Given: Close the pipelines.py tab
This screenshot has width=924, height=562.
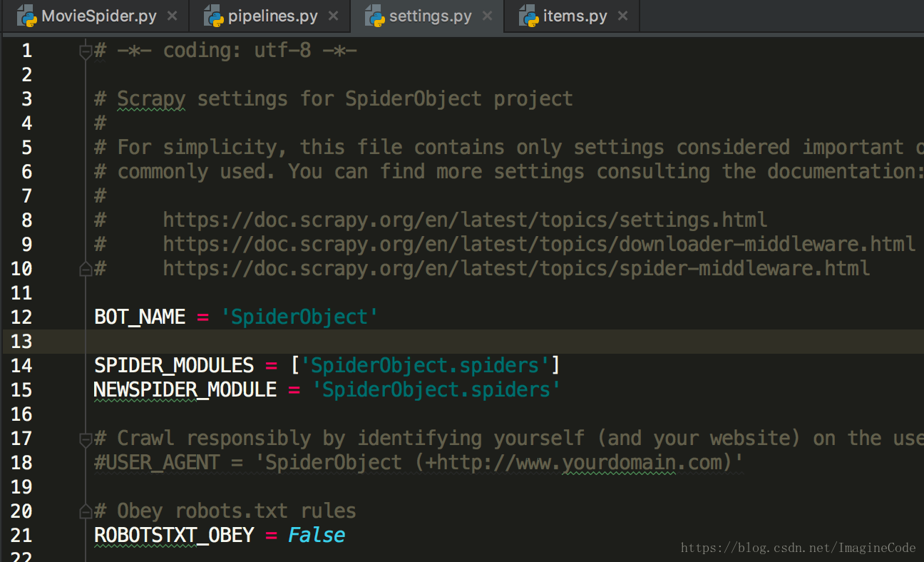Looking at the screenshot, I should click(x=333, y=16).
